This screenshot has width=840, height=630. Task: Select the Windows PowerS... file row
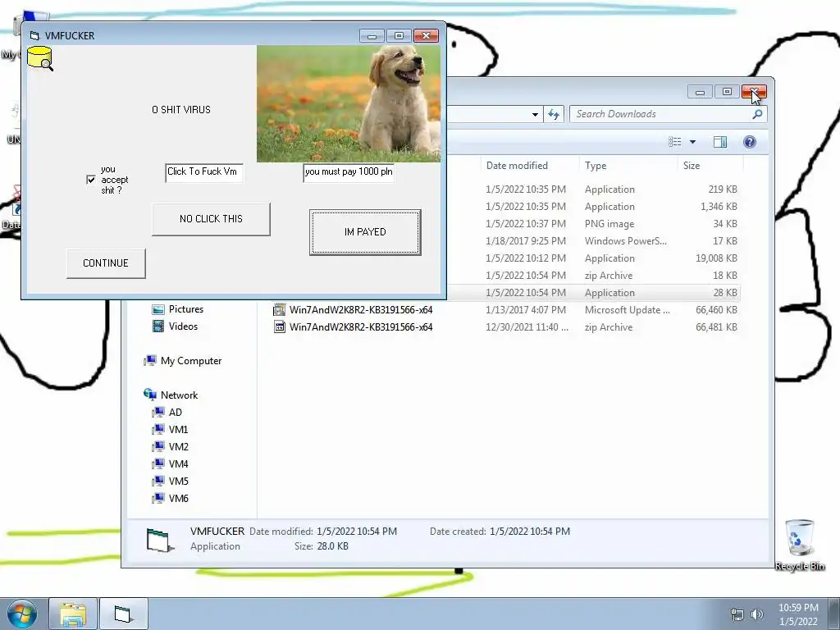[x=595, y=241]
